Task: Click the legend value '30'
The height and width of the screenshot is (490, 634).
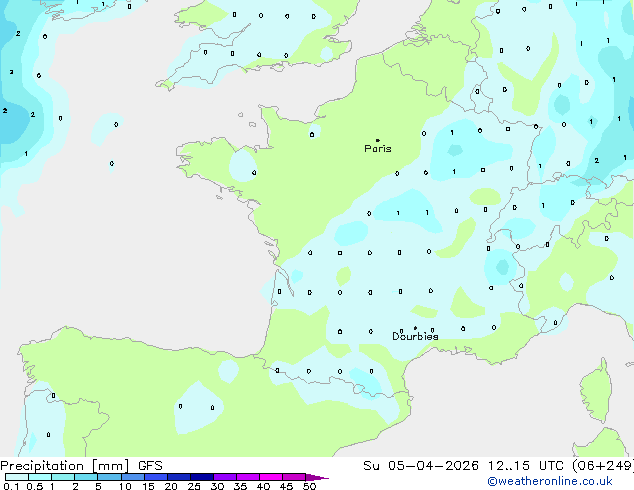Action: click(217, 486)
